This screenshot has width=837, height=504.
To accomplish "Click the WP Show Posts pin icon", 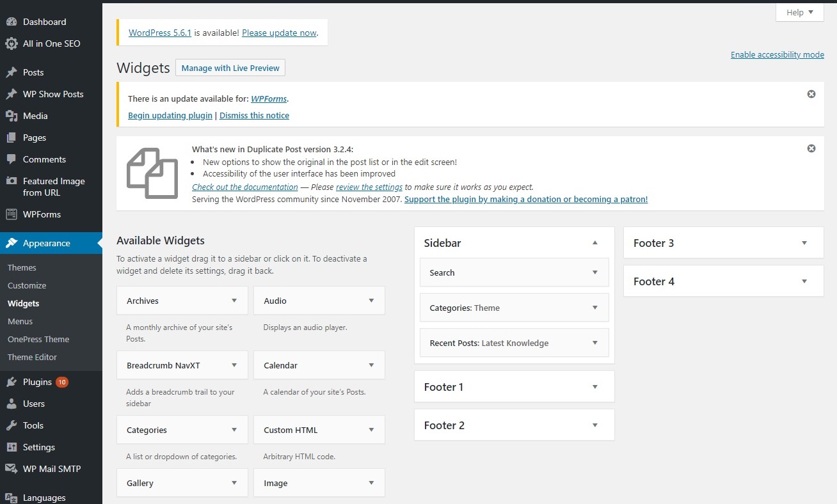I will coord(11,94).
